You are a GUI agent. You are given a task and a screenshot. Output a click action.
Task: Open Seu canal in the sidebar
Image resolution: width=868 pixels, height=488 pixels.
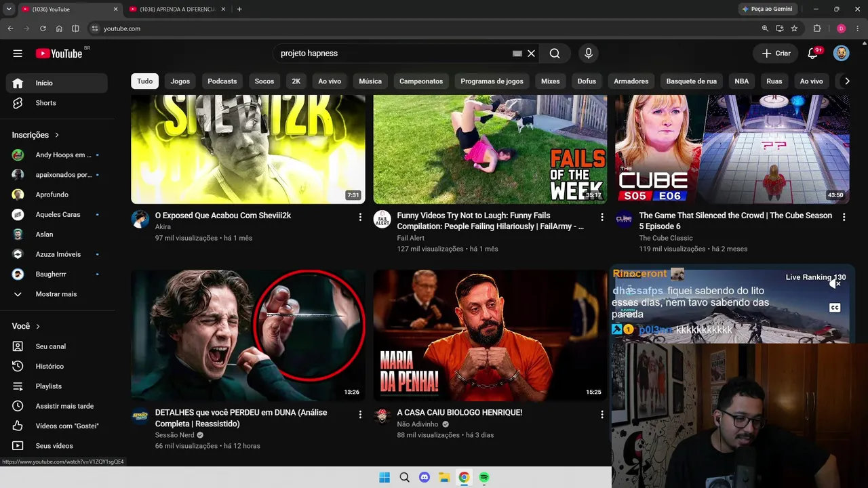(x=56, y=346)
